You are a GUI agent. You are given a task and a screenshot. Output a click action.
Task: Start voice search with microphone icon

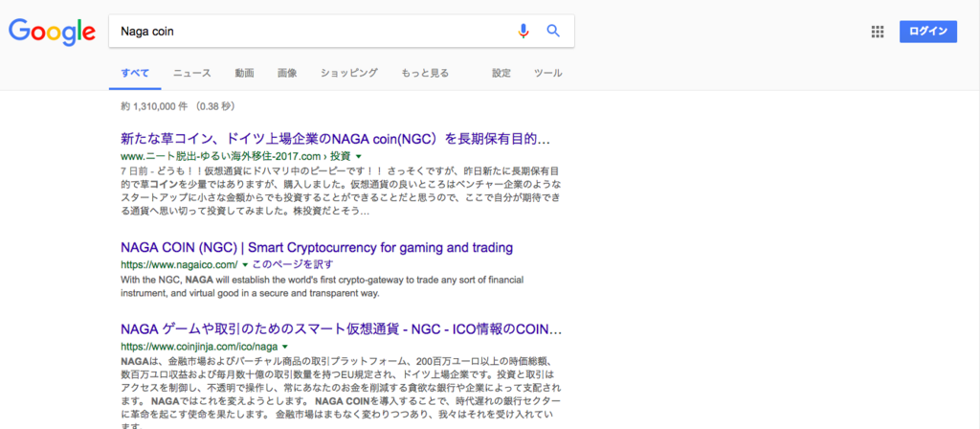point(523,31)
